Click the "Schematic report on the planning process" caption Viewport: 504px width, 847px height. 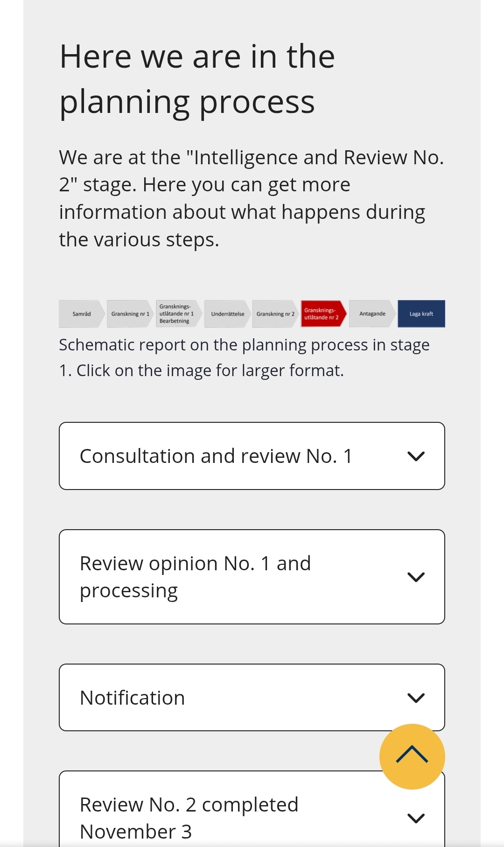click(244, 357)
